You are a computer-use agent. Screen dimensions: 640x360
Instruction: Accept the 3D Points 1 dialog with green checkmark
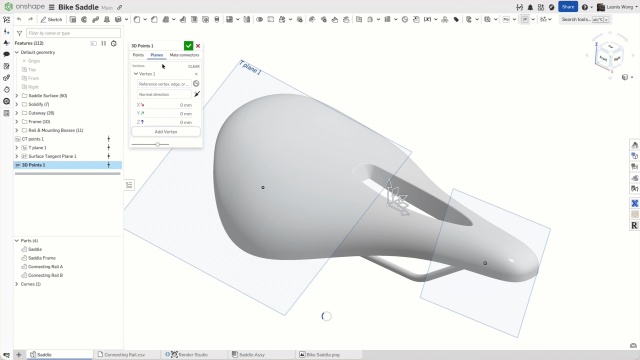click(x=188, y=46)
